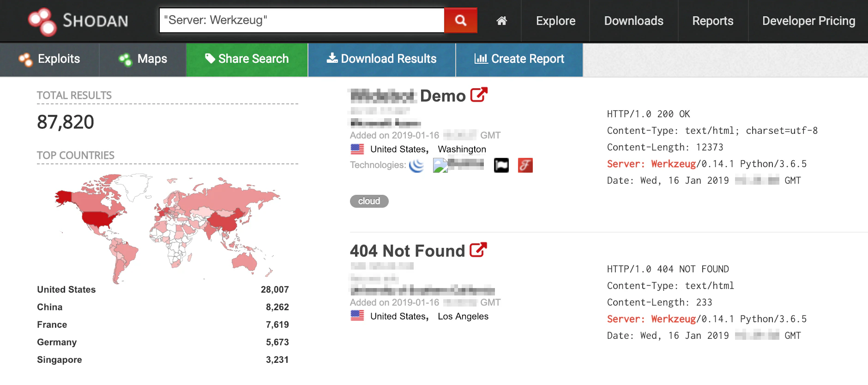Click the jQuery technology icon
This screenshot has width=868, height=385.
416,165
